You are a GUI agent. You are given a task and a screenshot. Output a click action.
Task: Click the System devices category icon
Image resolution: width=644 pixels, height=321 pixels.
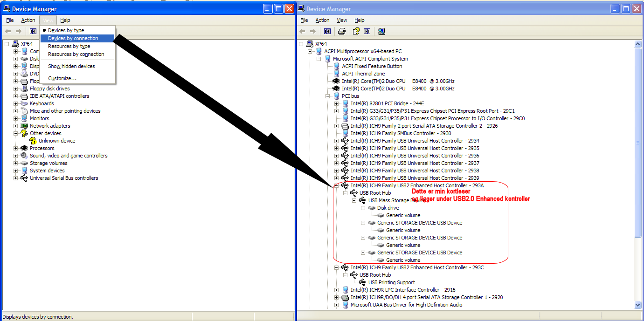[24, 171]
